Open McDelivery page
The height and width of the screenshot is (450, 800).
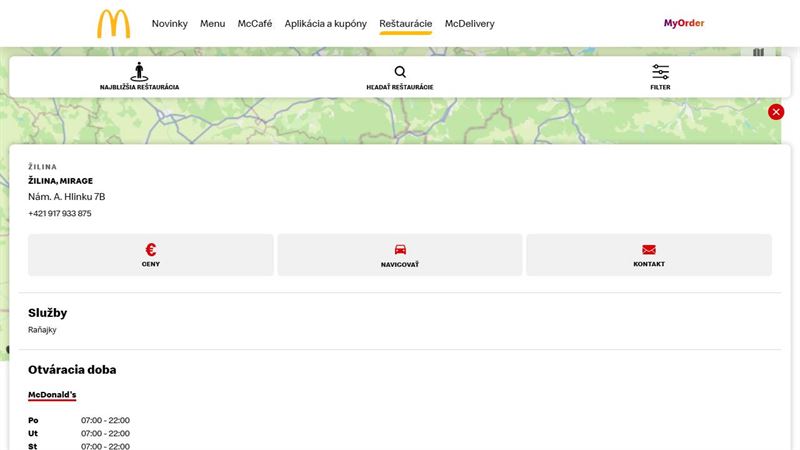coord(469,23)
